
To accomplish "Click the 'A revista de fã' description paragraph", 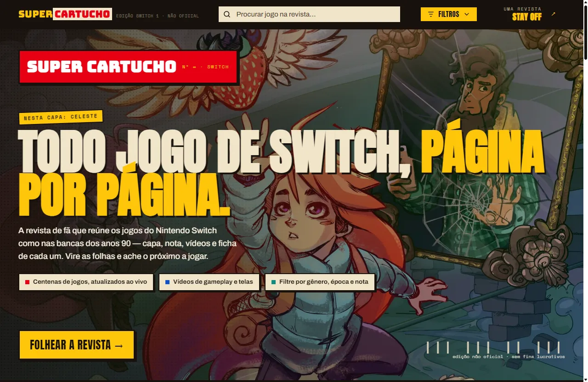I will 127,243.
